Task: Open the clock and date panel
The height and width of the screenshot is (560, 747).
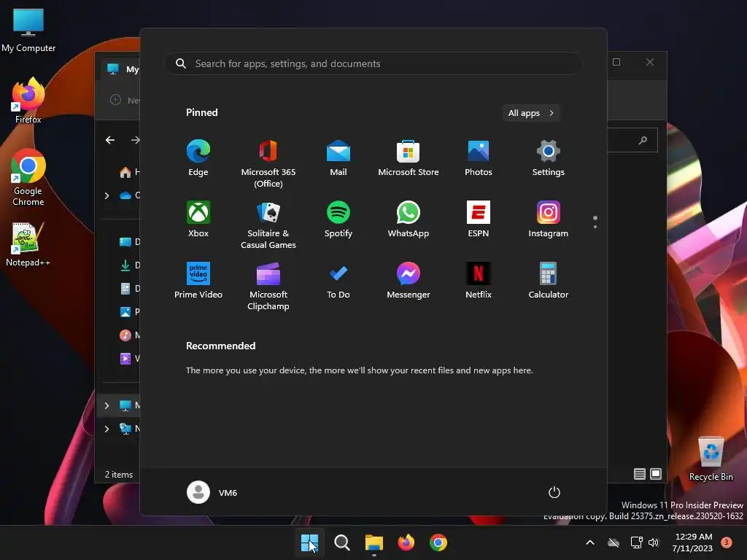Action: 693,542
